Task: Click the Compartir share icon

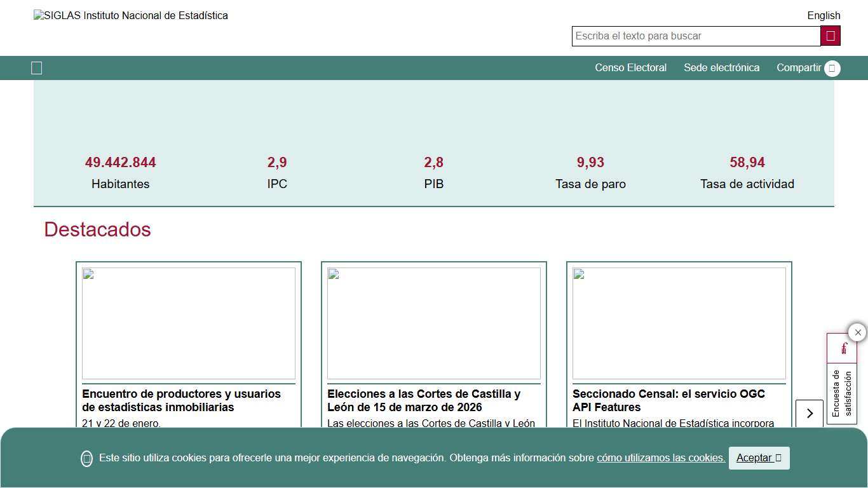Action: click(832, 68)
